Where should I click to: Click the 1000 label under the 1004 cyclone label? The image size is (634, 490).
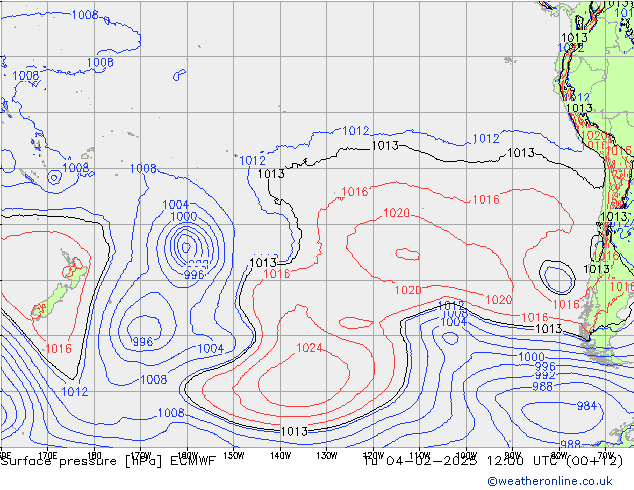click(x=184, y=216)
